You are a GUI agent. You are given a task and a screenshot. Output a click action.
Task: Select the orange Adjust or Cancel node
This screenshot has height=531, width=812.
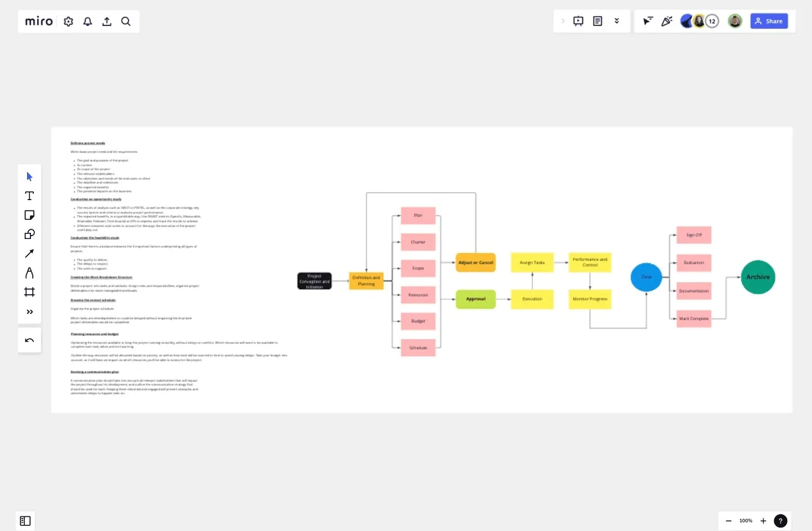(476, 263)
